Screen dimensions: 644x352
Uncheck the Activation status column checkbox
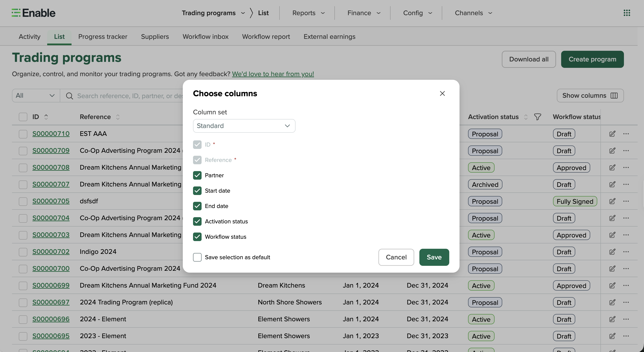[x=197, y=221]
